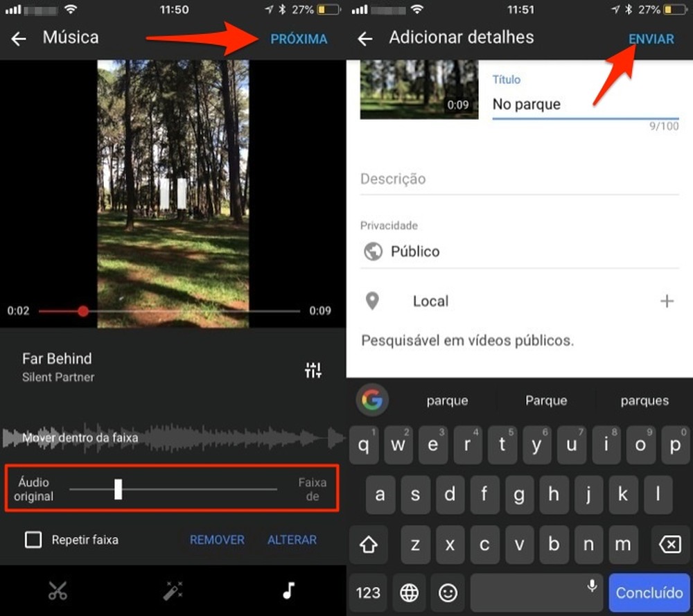The image size is (693, 616).
Task: Tap the left status bar Wi-Fi icon
Action: (x=71, y=9)
